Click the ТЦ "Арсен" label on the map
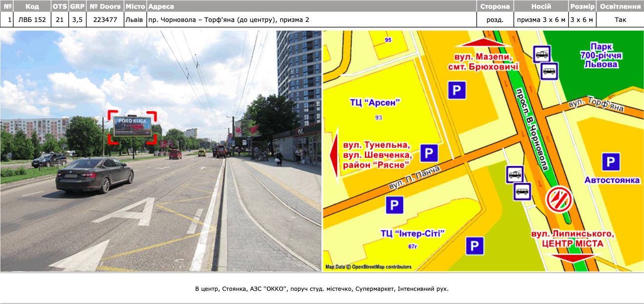644x304 pixels. coord(375,102)
